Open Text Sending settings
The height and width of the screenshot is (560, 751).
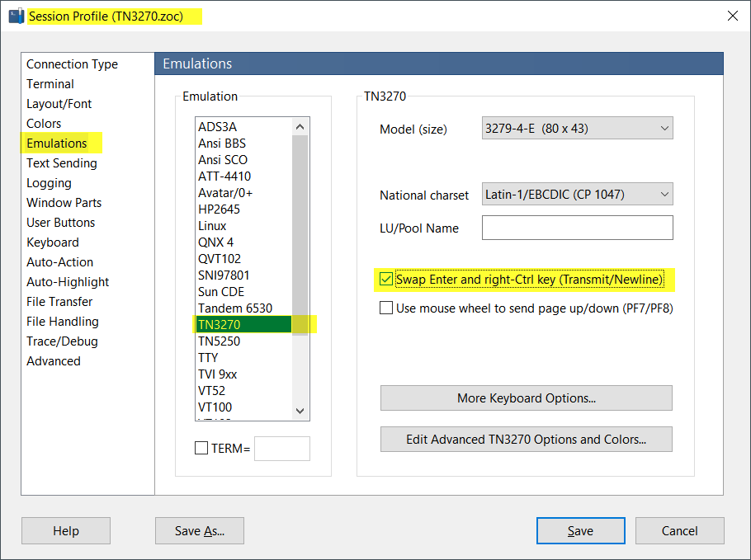[x=62, y=163]
